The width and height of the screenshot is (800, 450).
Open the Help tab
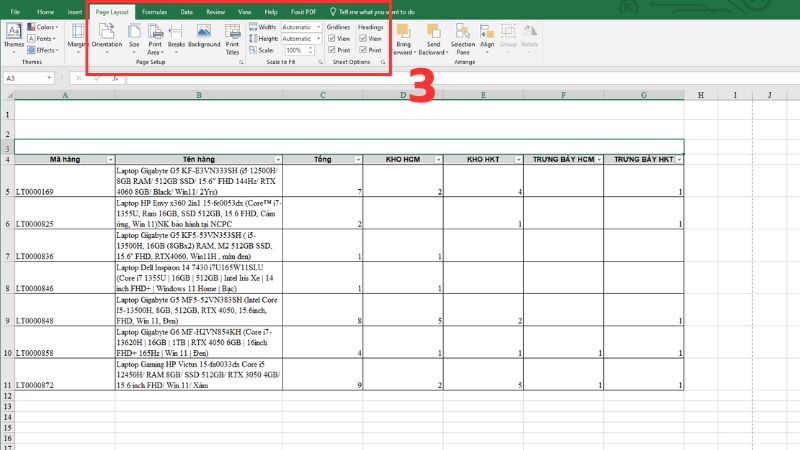click(x=271, y=12)
